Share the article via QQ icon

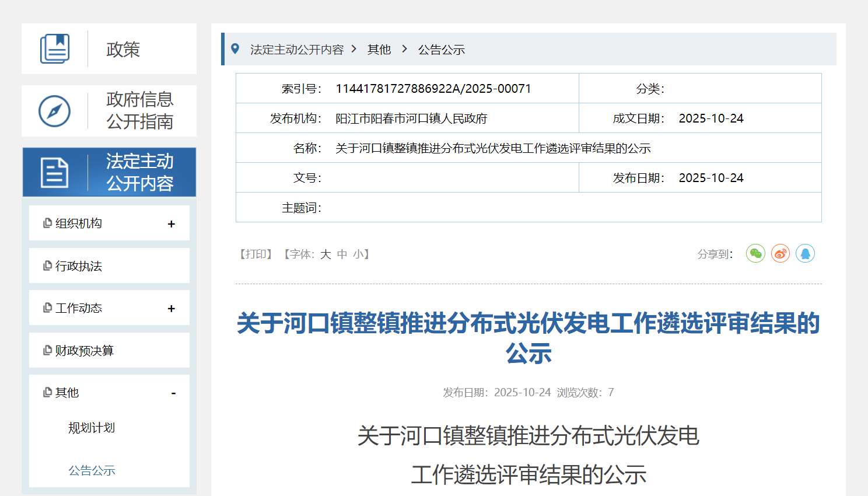(x=805, y=253)
